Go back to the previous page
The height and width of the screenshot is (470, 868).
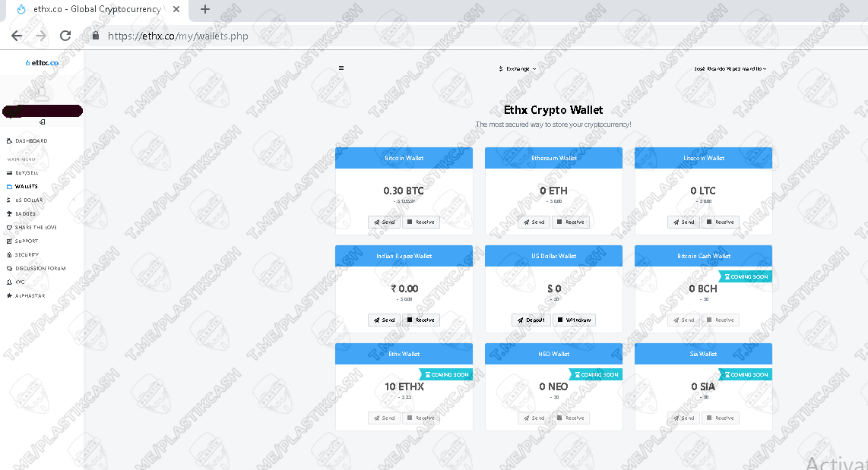tap(17, 36)
